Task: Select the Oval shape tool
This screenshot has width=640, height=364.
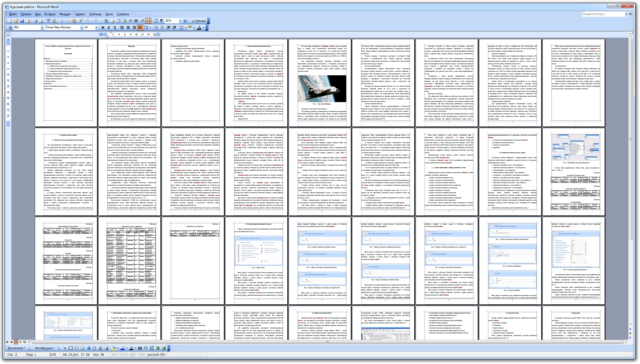Action: coord(77,348)
